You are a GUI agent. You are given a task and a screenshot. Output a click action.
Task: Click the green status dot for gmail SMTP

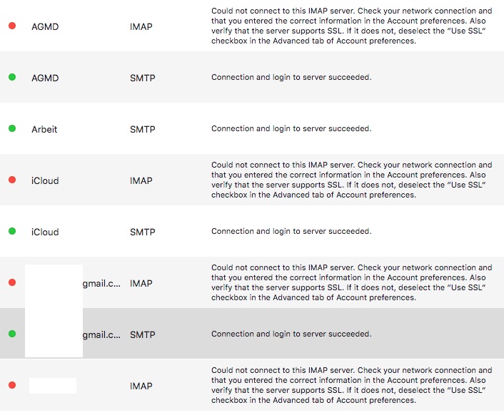[x=12, y=334]
